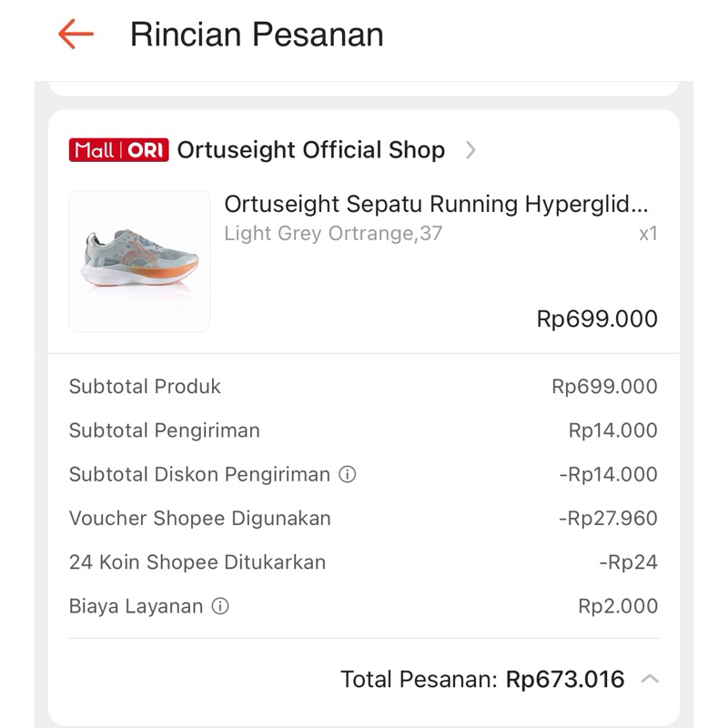Collapse price breakdown using Total Pesanan chevron
The width and height of the screenshot is (728, 728).
[x=650, y=679]
